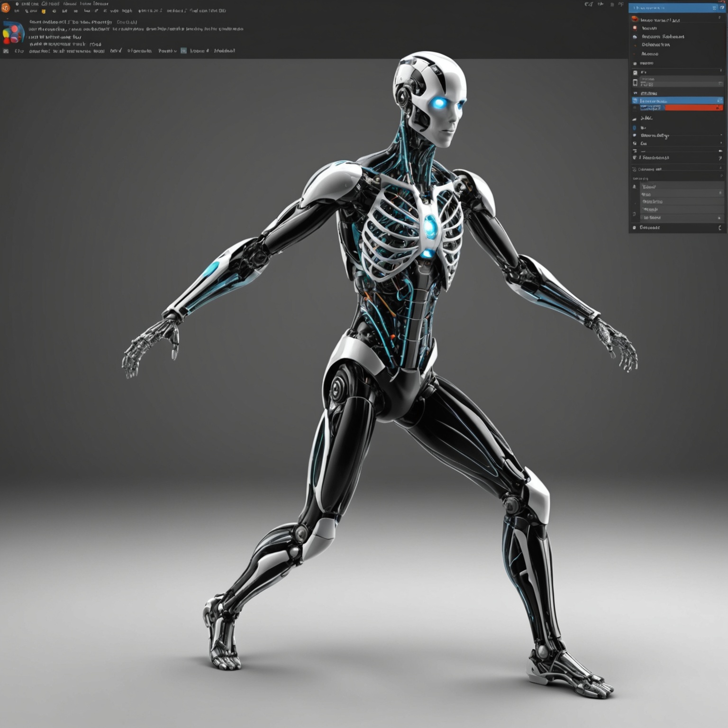
Task: Click the red blob icon in panel list
Action: click(635, 19)
